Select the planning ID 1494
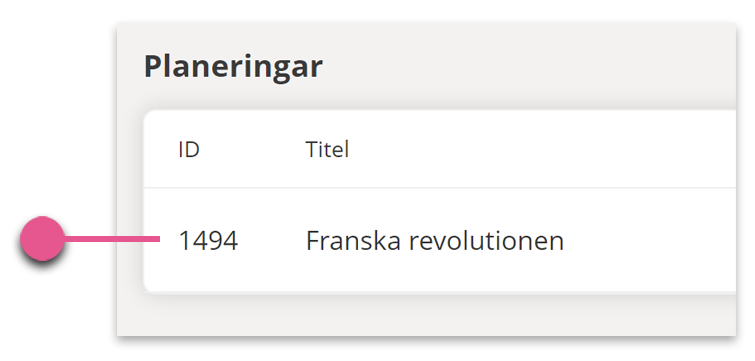Screen dimensions: 755x361 208,240
